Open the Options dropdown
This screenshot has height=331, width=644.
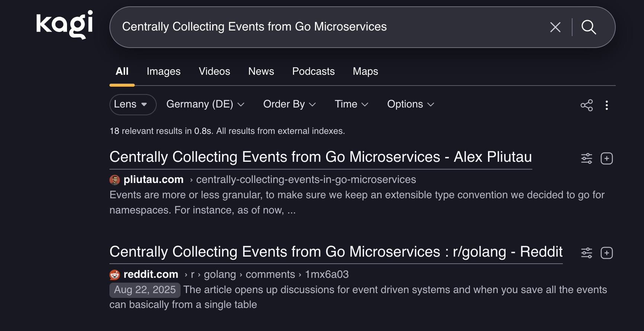(411, 104)
